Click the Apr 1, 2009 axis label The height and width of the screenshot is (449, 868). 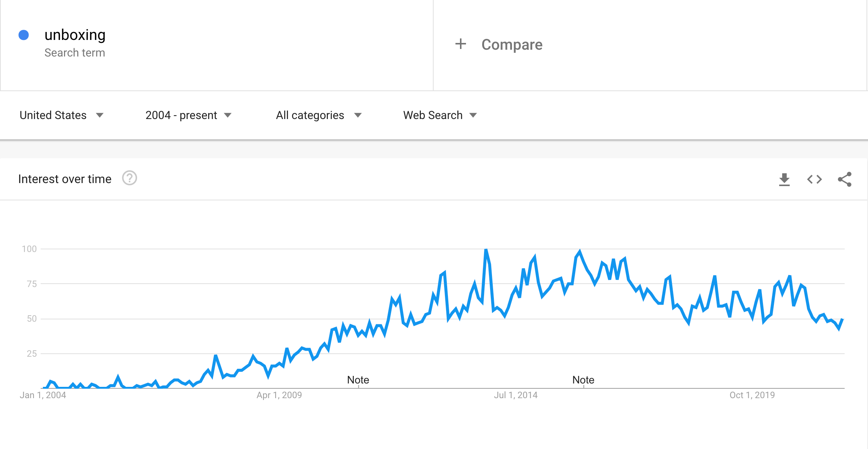pos(279,395)
